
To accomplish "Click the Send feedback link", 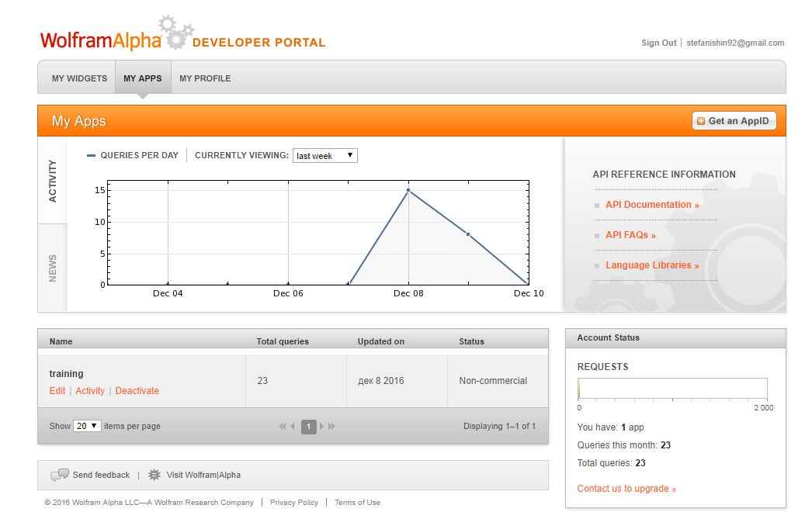I will point(101,475).
